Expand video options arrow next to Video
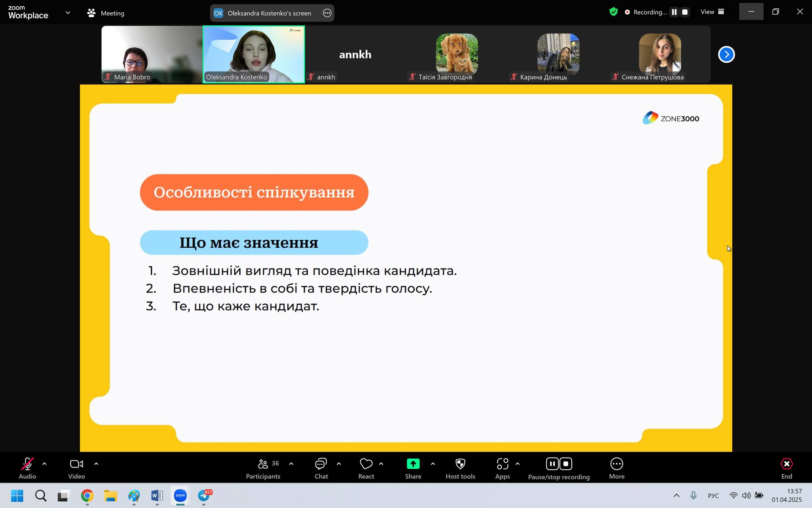 click(96, 464)
